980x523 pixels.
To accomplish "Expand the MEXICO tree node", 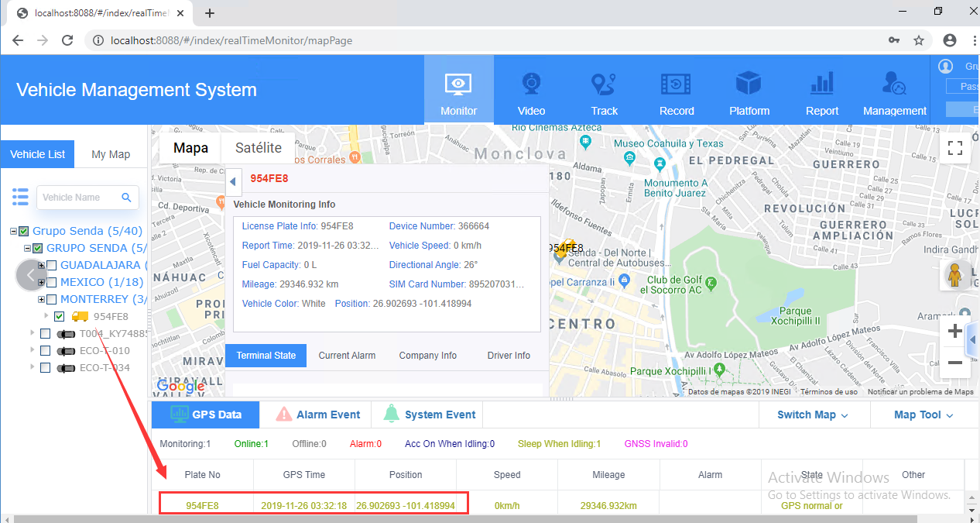I will coord(42,282).
